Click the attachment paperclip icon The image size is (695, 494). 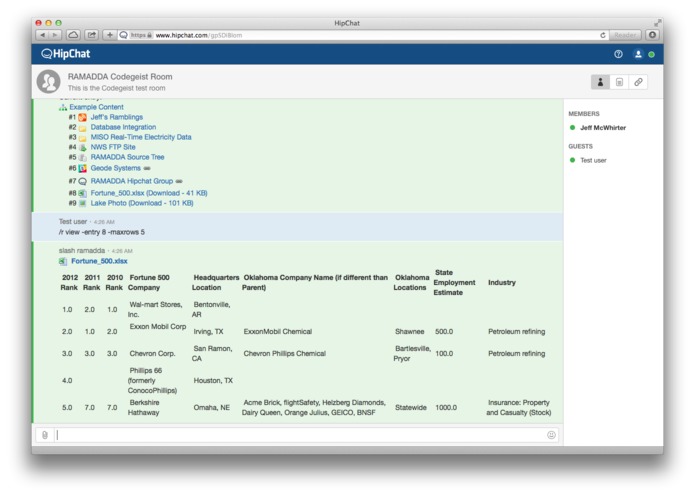[45, 435]
